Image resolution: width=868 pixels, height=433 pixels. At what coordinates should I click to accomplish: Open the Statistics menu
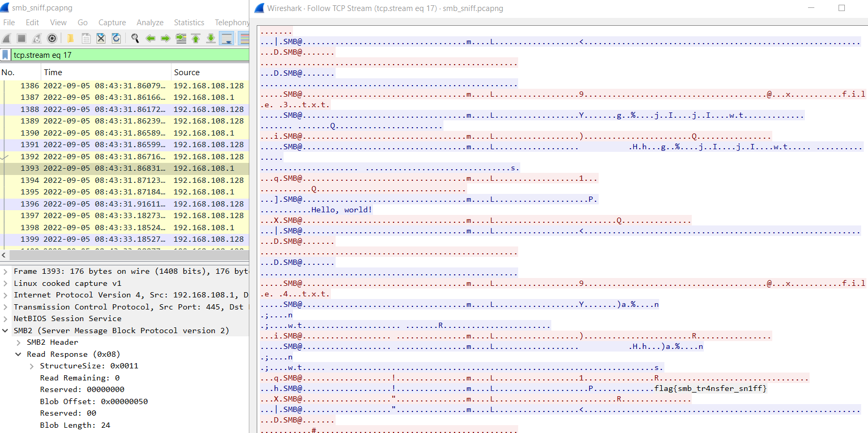click(189, 23)
